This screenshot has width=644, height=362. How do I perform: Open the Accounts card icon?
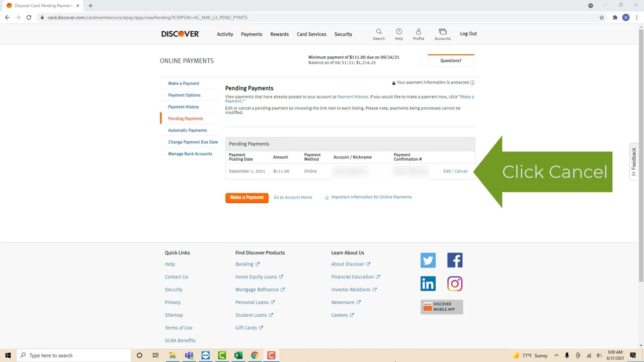tap(442, 32)
